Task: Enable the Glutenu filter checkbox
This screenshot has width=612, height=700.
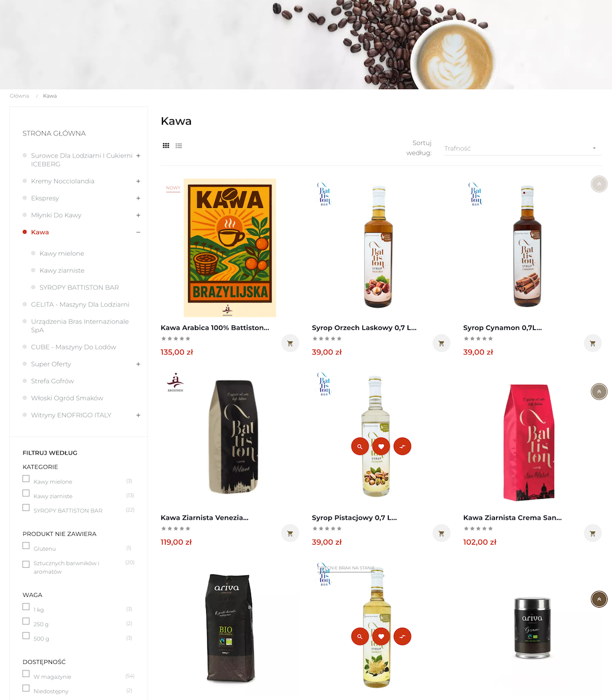Action: click(26, 545)
